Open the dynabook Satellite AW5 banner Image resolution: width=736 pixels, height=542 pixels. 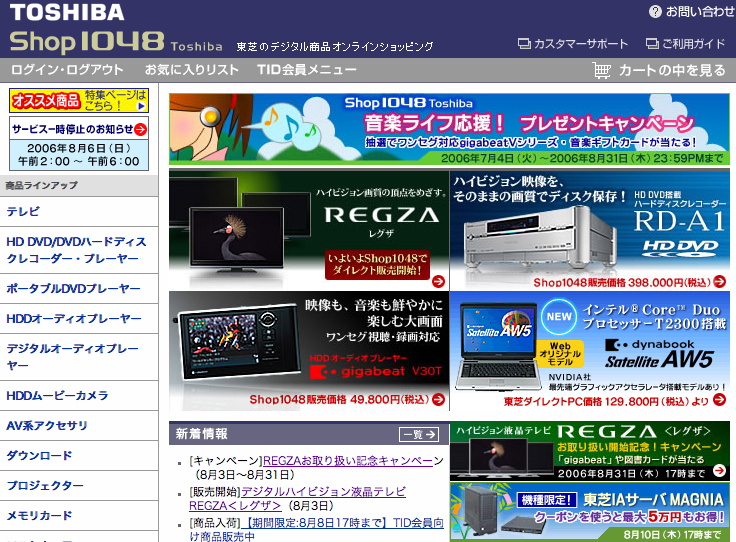pyautogui.click(x=590, y=351)
